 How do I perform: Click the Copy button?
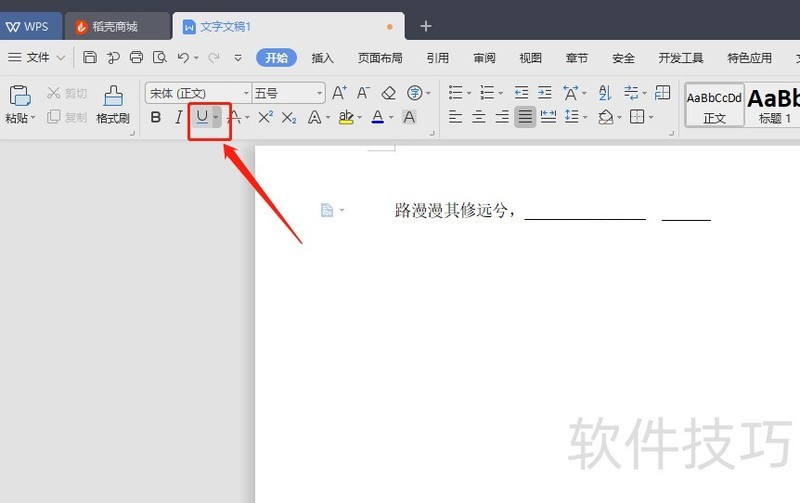click(67, 117)
